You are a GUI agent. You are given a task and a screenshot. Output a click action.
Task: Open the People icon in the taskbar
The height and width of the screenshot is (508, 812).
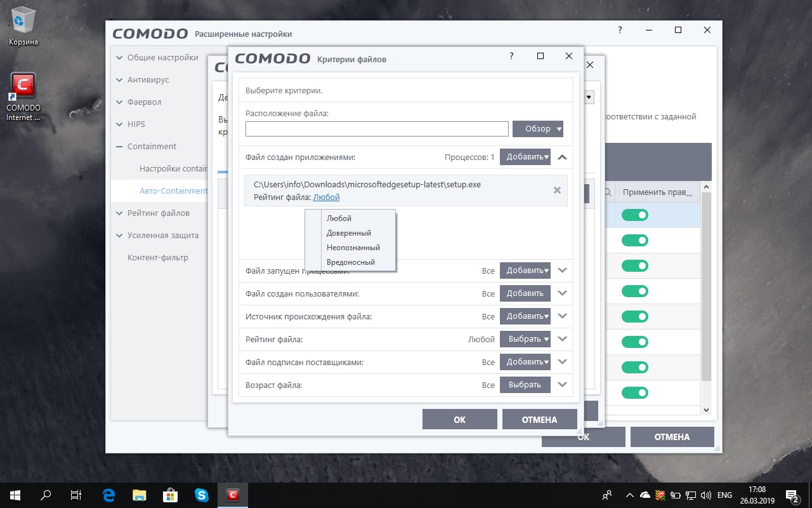[x=607, y=495]
